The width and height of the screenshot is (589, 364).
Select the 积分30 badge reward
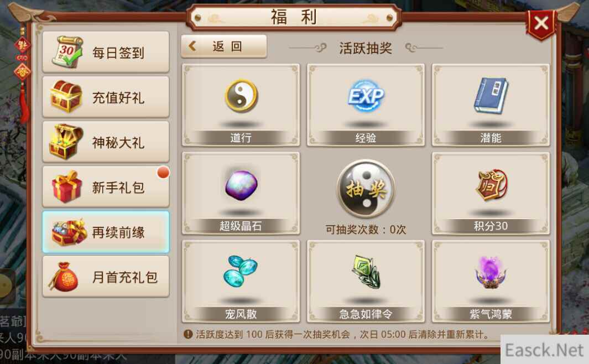coord(491,193)
